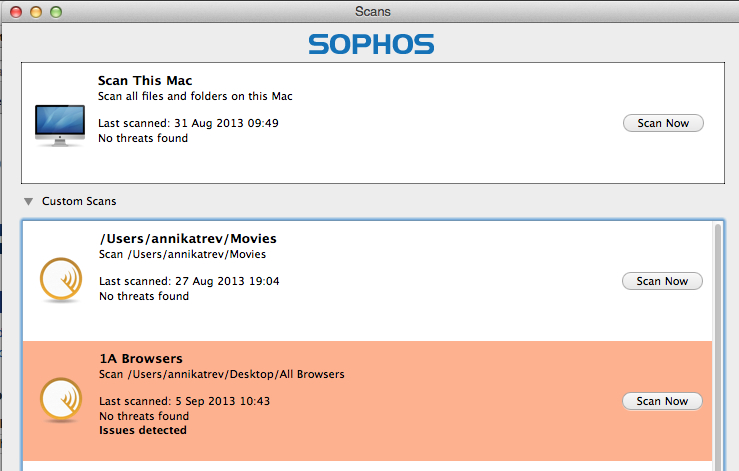Zoom the Scans window with the green button
The height and width of the screenshot is (471, 739).
(55, 11)
